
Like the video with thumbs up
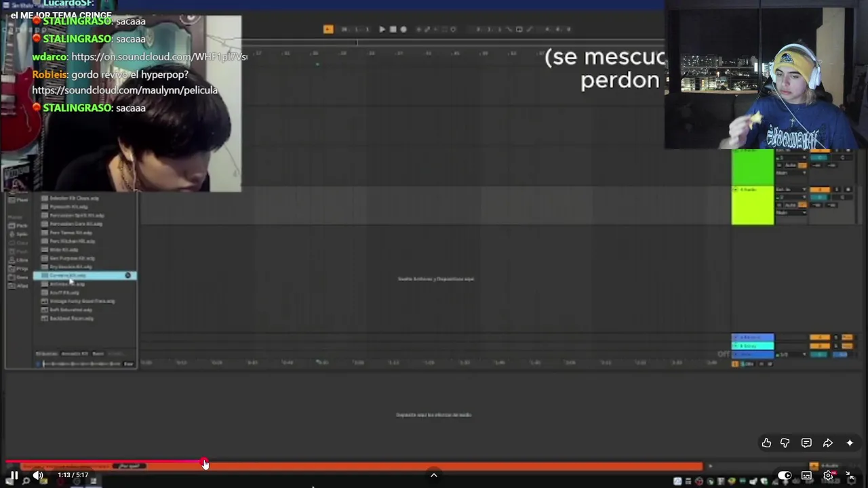click(x=766, y=443)
